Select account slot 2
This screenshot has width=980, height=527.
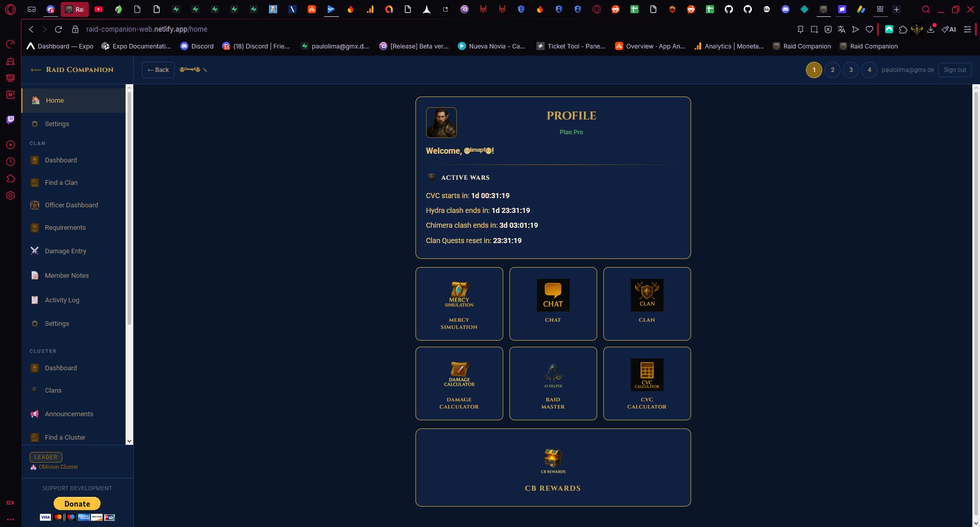click(832, 70)
